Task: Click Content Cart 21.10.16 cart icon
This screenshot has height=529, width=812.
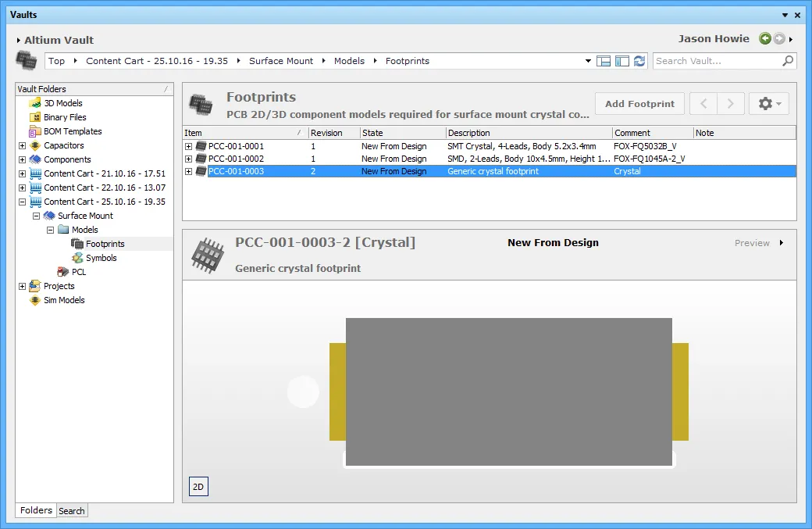Action: pos(35,173)
